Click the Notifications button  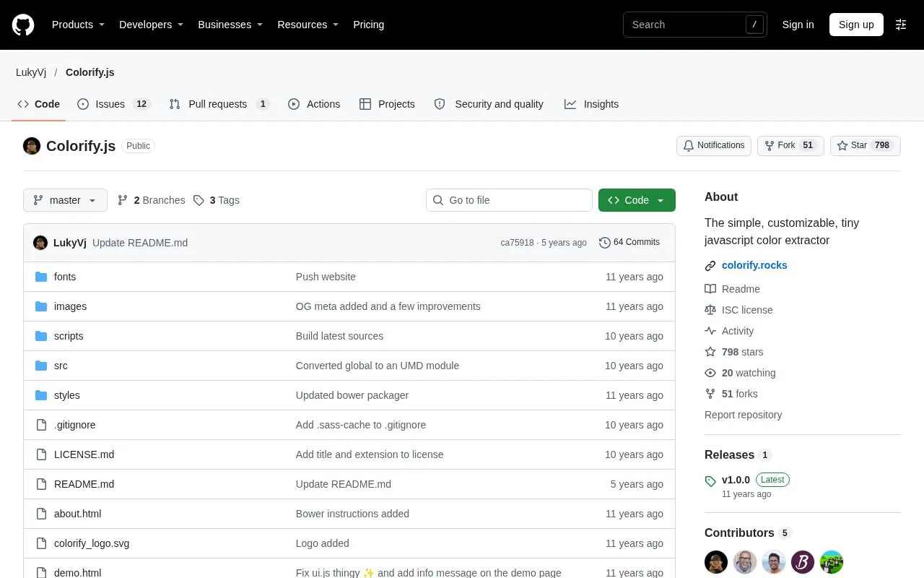[x=714, y=145]
